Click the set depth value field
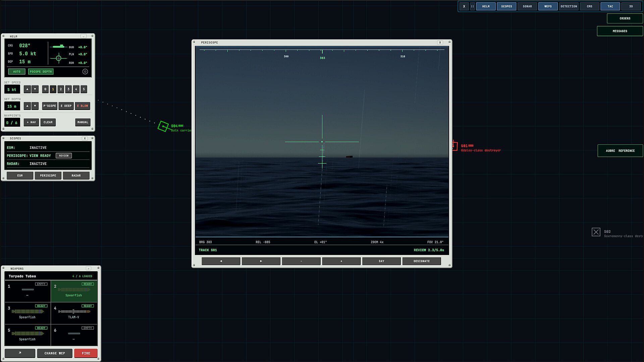The height and width of the screenshot is (362, 644). pos(12,106)
